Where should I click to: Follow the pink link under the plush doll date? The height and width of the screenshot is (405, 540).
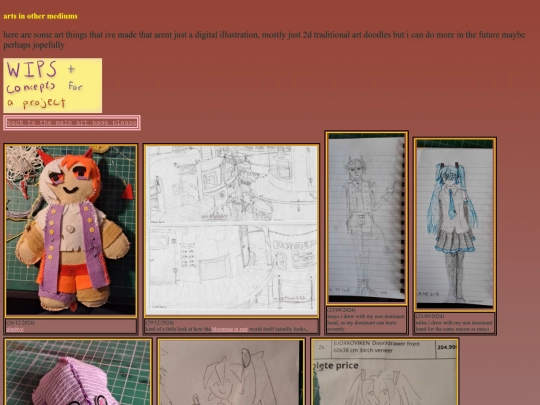pos(15,329)
